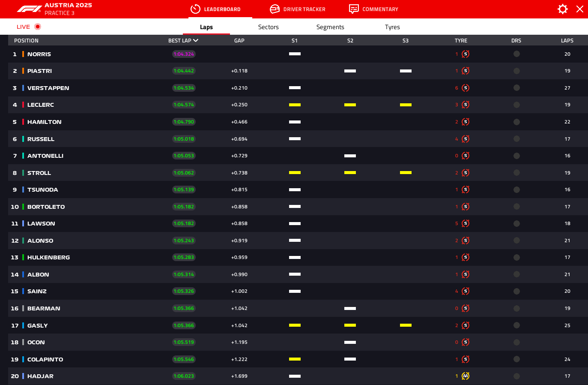The image size is (588, 385).
Task: Open the Driver Tracker view
Action: 297,9
